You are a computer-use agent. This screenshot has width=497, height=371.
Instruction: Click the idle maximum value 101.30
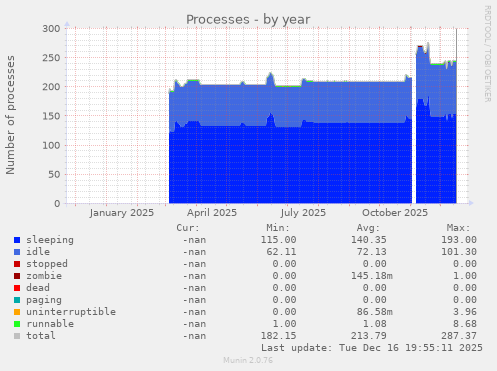click(459, 252)
